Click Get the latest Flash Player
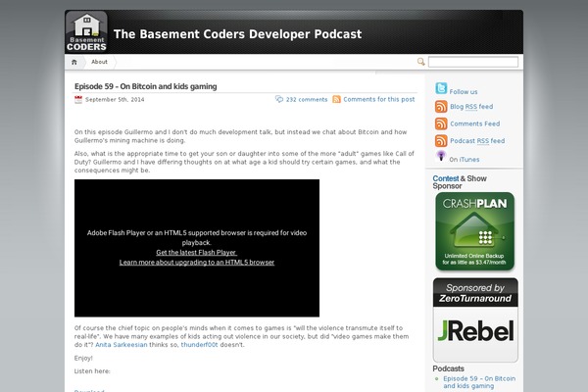The image size is (588, 392). pyautogui.click(x=197, y=253)
